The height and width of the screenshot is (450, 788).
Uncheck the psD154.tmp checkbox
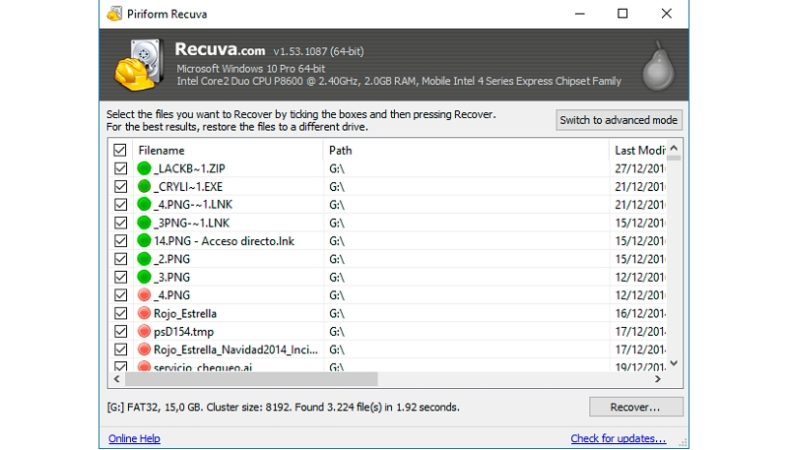(x=121, y=331)
